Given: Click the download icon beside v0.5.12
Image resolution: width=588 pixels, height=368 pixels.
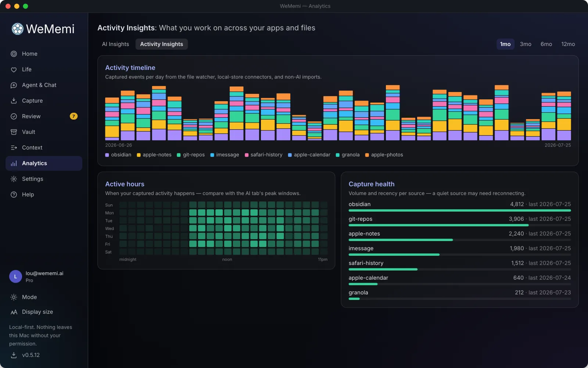Looking at the screenshot, I should pos(14,355).
